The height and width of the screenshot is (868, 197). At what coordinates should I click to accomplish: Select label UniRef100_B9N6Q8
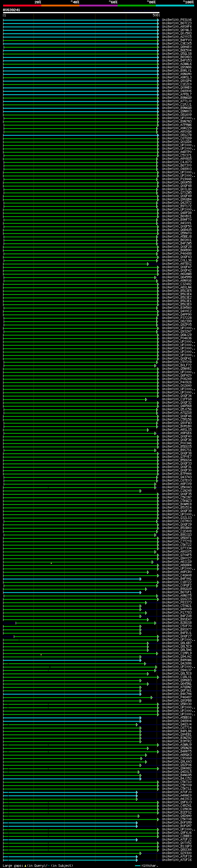click(177, 108)
